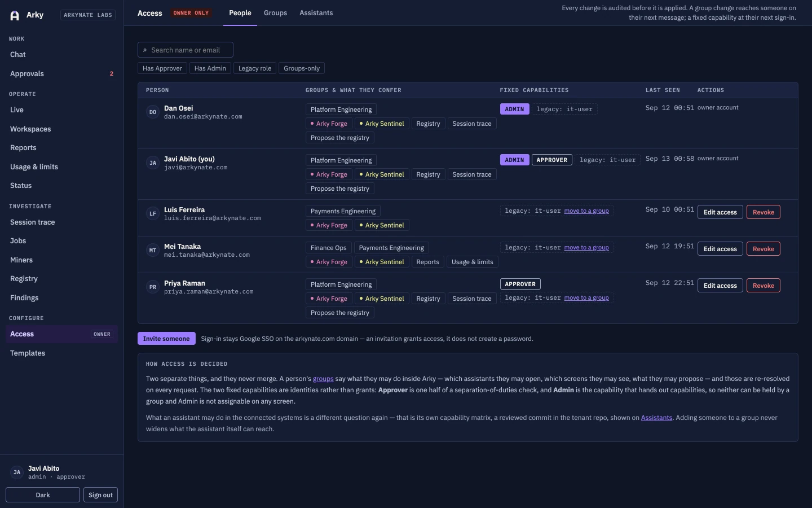The image size is (812, 508).
Task: Click the Sign out button
Action: click(x=100, y=495)
